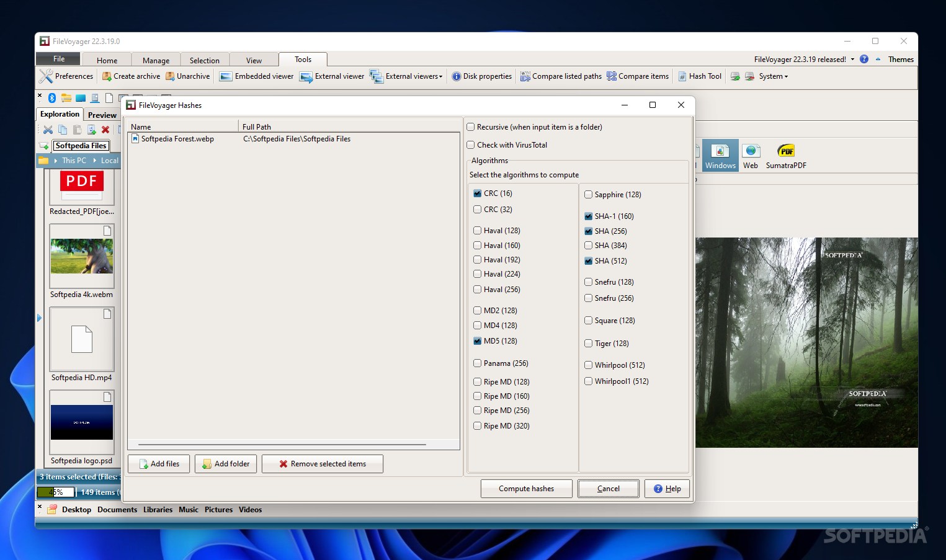Switch to the View ribbon tab

(x=254, y=60)
